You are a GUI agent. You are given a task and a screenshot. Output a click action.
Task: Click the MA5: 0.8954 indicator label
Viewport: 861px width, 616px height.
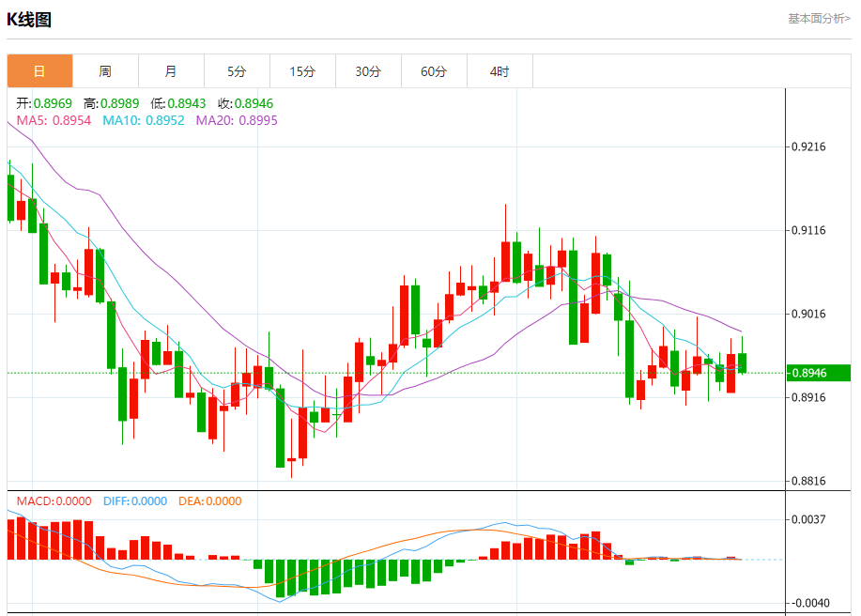(54, 120)
